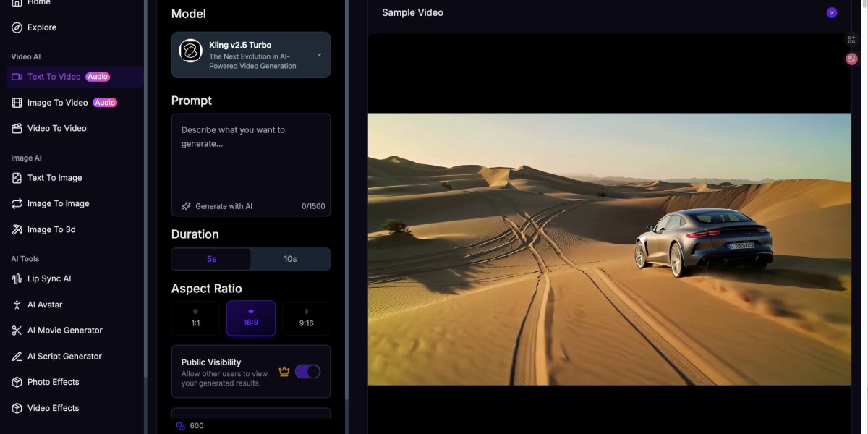868x434 pixels.
Task: Choose the 9:16 aspect ratio
Action: [x=306, y=318]
